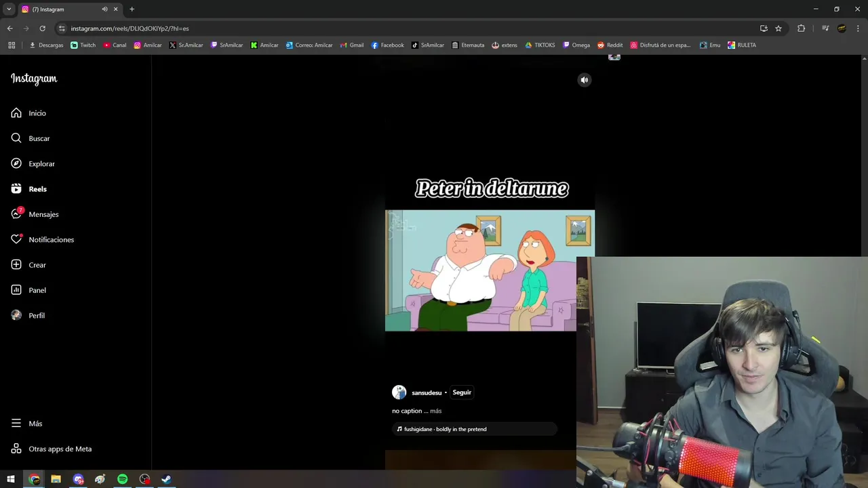Open Perfil profile avatar
868x488 pixels.
pos(16,316)
